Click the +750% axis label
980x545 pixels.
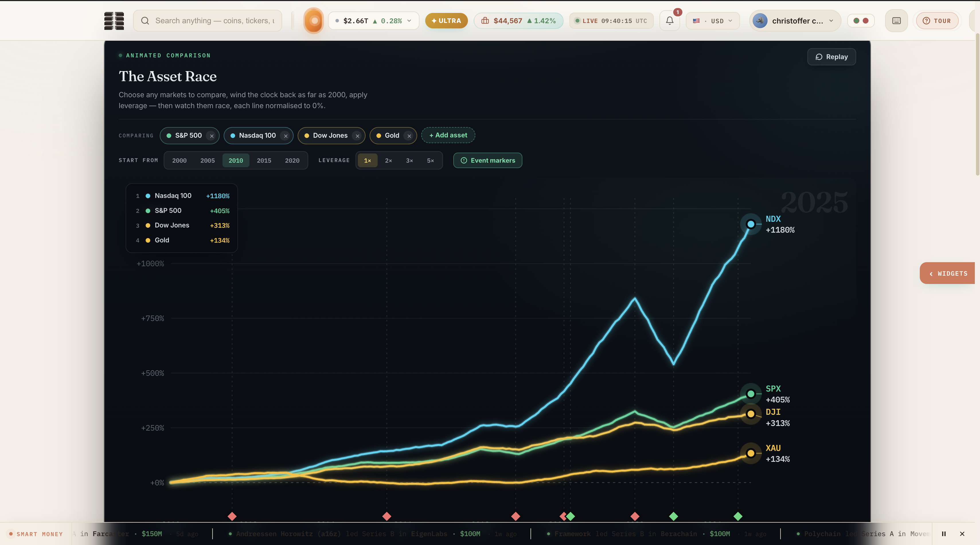pos(153,319)
